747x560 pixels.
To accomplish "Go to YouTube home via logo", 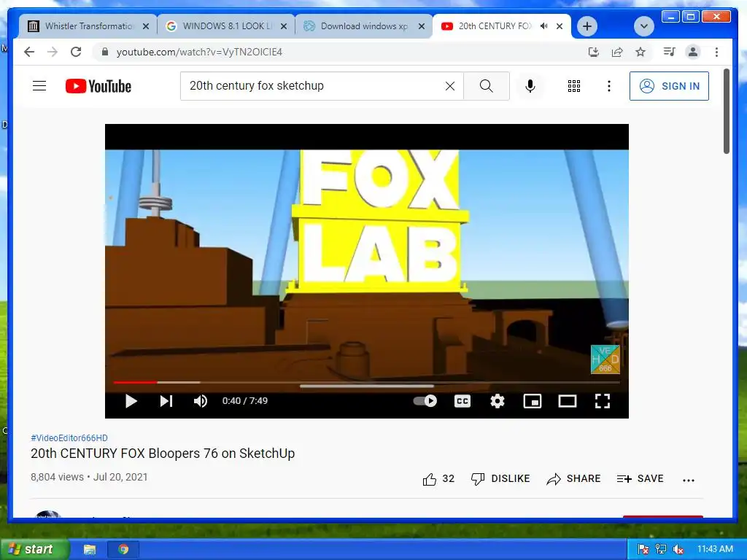I will click(x=98, y=86).
